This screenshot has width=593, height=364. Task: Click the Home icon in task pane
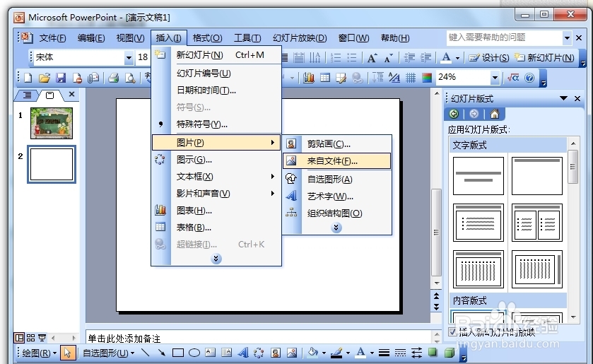coord(494,114)
